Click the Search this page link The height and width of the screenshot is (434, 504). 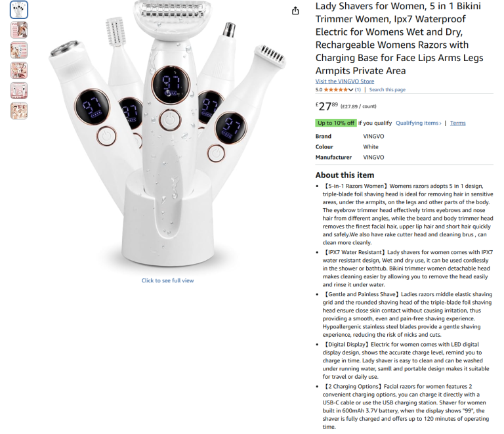pyautogui.click(x=387, y=90)
